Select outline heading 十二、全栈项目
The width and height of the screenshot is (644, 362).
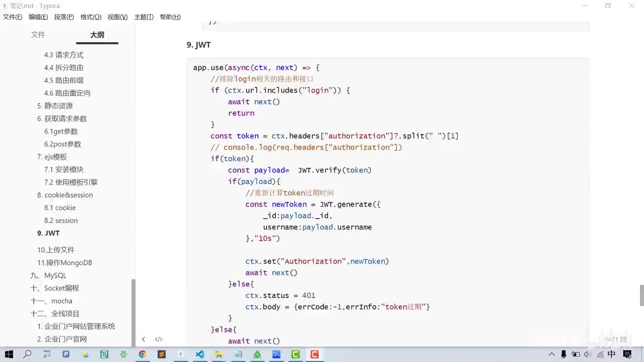click(x=55, y=314)
